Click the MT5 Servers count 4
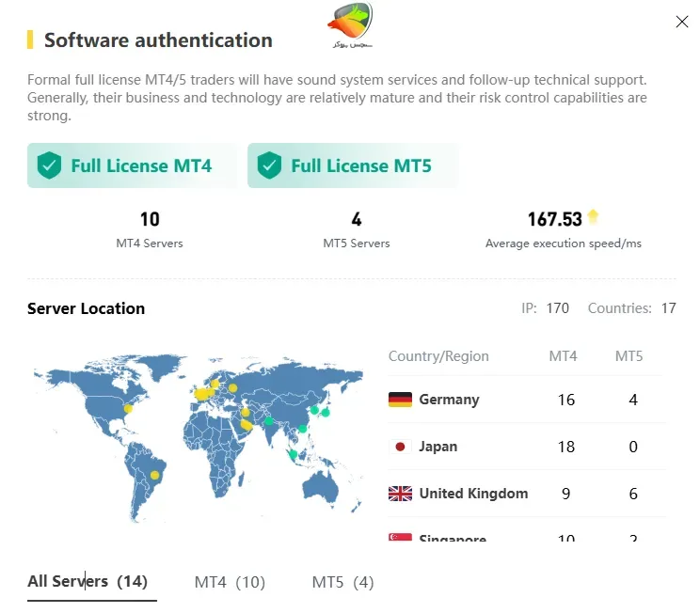Image resolution: width=700 pixels, height=613 pixels. click(357, 219)
